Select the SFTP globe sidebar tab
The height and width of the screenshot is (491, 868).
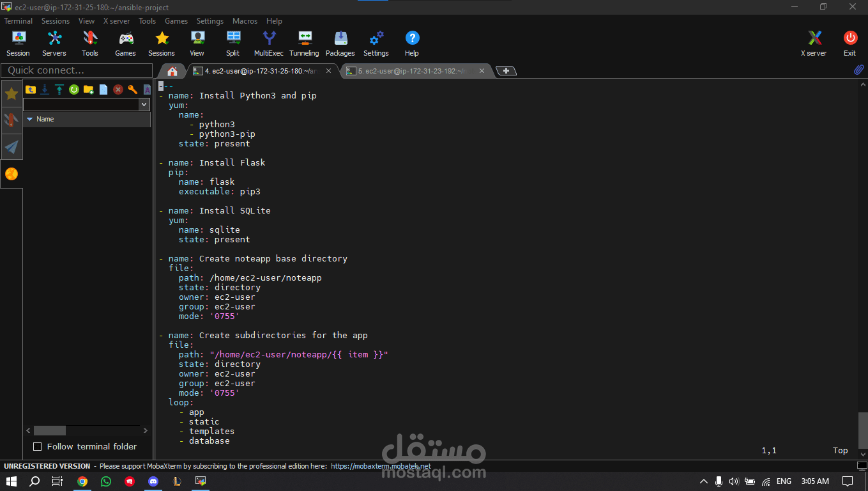click(11, 174)
